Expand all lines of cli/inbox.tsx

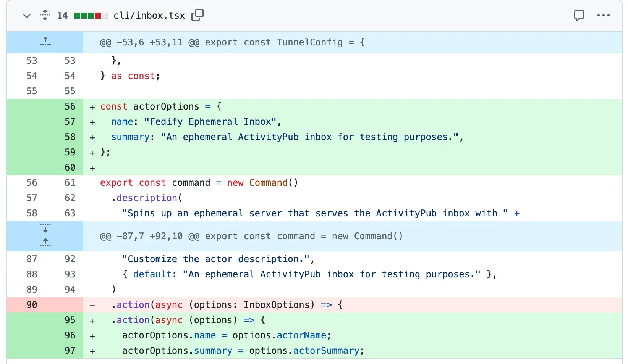tap(45, 15)
